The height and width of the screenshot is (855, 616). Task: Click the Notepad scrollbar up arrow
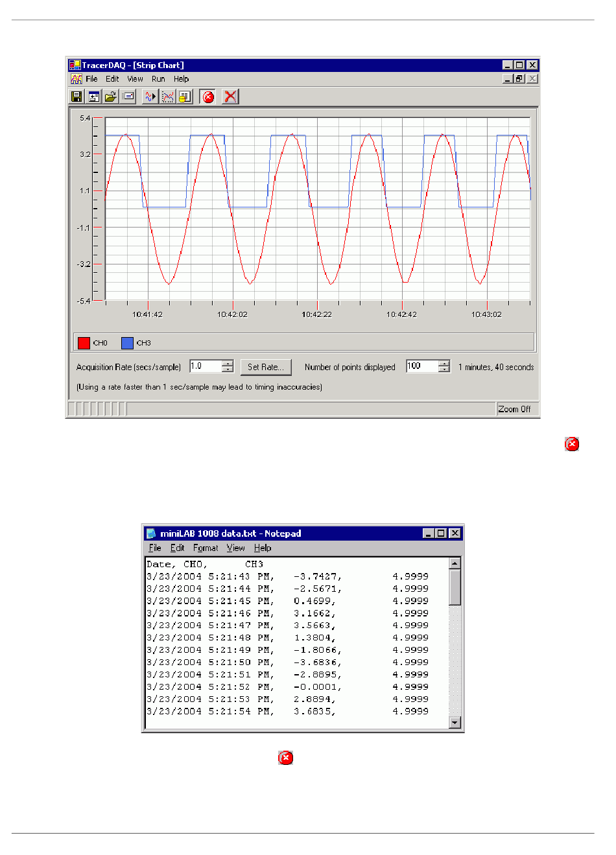tap(455, 563)
